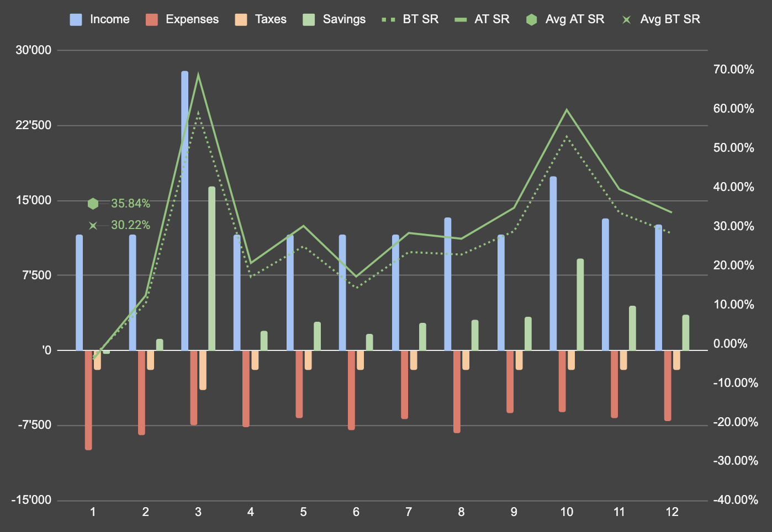Viewport: 772px width, 532px height.
Task: Select the Avg AT SR hexagon legend icon
Action: (x=531, y=20)
